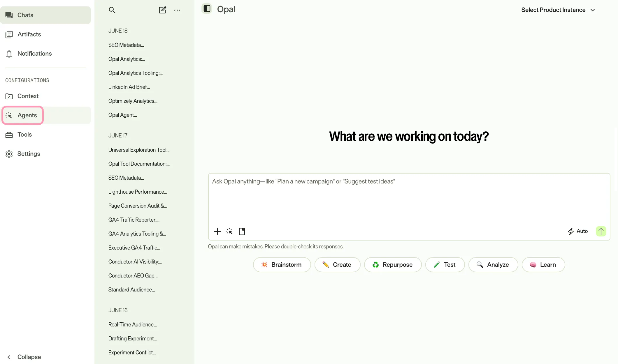Screen dimensions: 618x364
Task: Click the Notifications bell icon
Action: (9, 54)
